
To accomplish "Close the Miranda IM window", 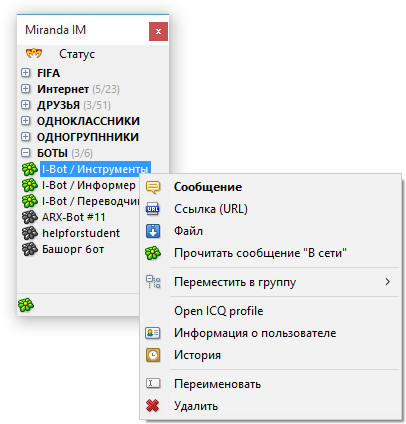I will pyautogui.click(x=158, y=31).
